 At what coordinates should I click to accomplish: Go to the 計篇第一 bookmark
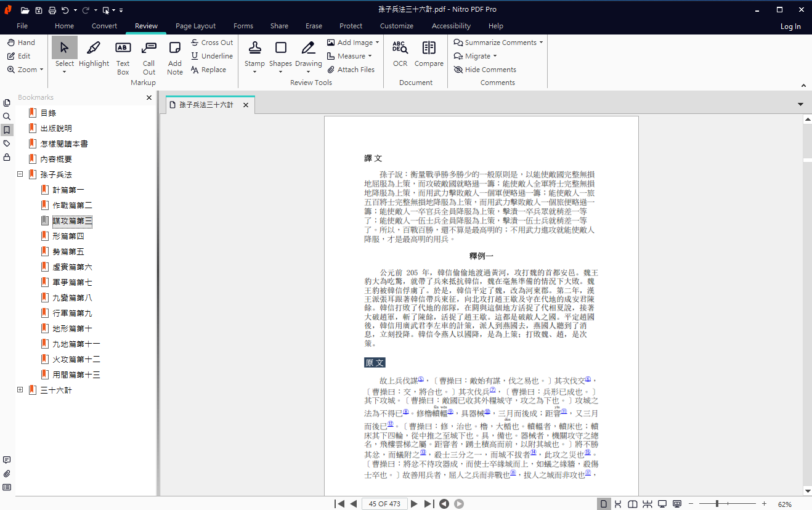[68, 190]
